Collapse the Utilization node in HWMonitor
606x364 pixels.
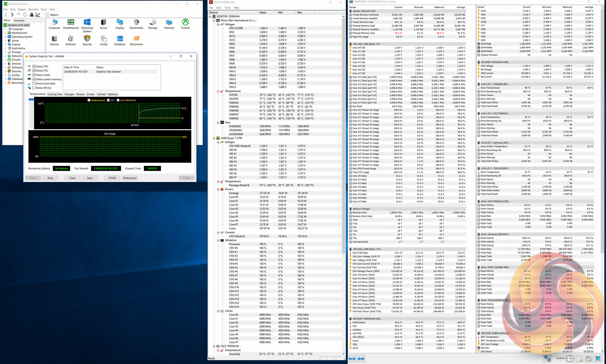click(218, 240)
